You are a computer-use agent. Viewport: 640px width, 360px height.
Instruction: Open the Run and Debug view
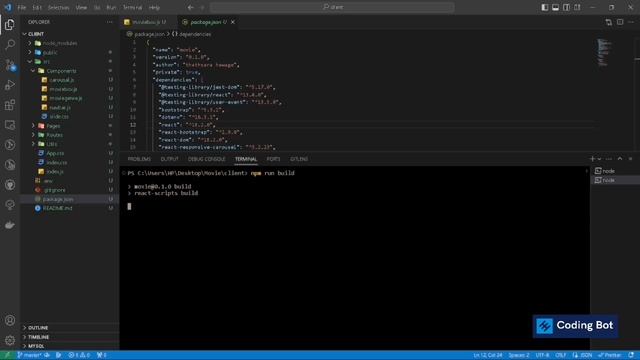10,85
